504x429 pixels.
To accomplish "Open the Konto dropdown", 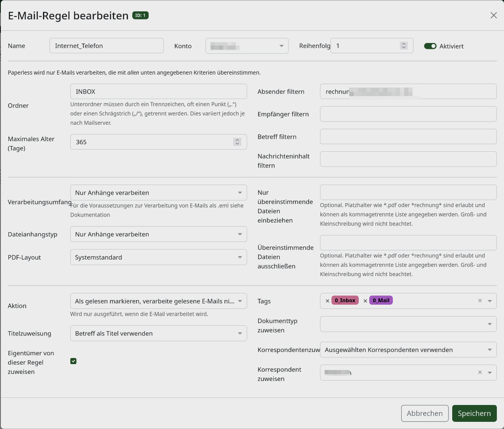I will [x=247, y=46].
